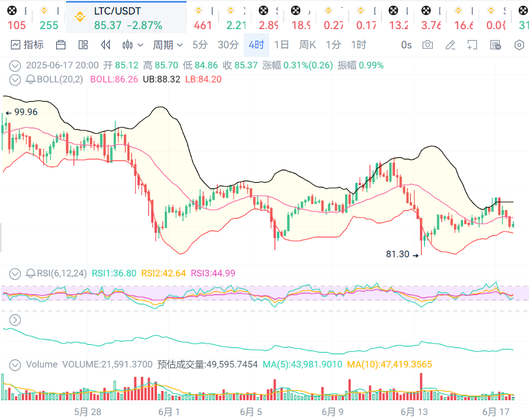Open the pencil drawing tool
The image size is (529, 420).
click(451, 45)
